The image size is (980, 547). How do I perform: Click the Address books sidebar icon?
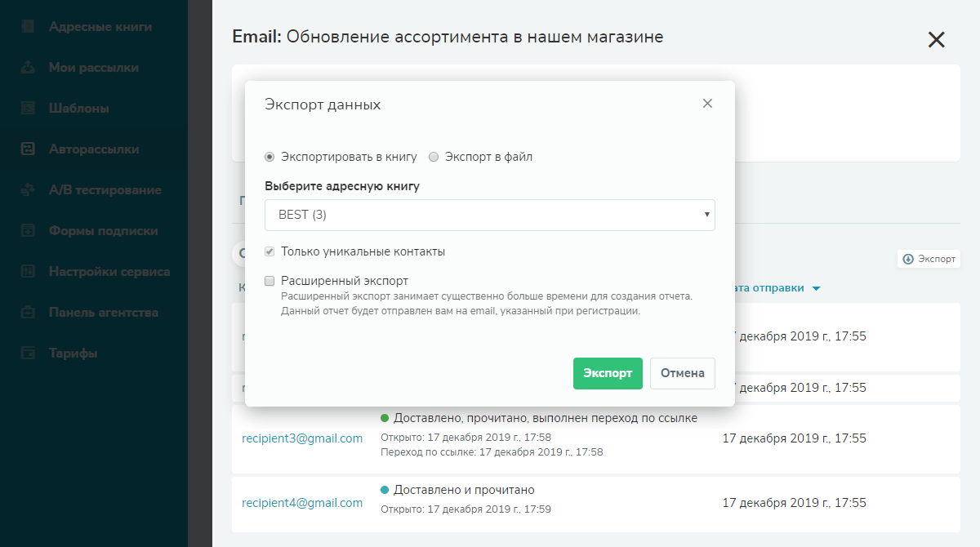(x=28, y=27)
